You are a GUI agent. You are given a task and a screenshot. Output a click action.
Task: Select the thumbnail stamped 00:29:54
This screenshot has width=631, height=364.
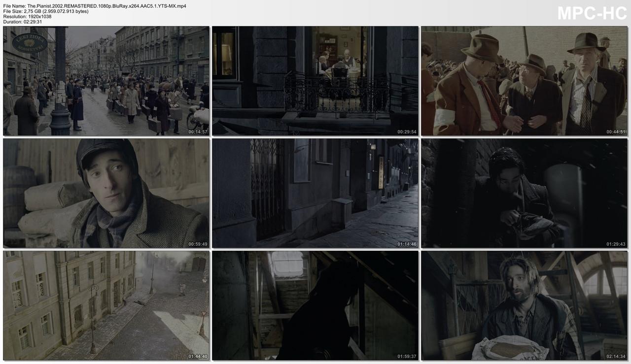pos(315,81)
